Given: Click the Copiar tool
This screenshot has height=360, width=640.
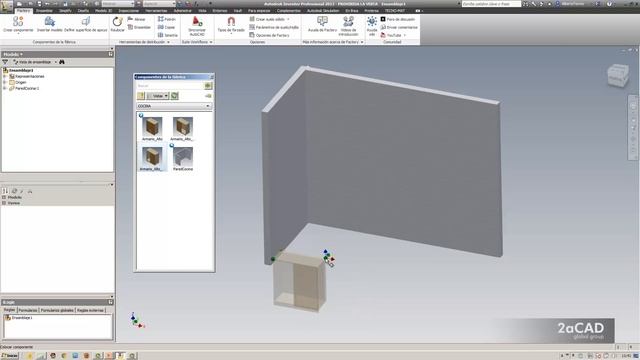Looking at the screenshot, I should (x=166, y=27).
